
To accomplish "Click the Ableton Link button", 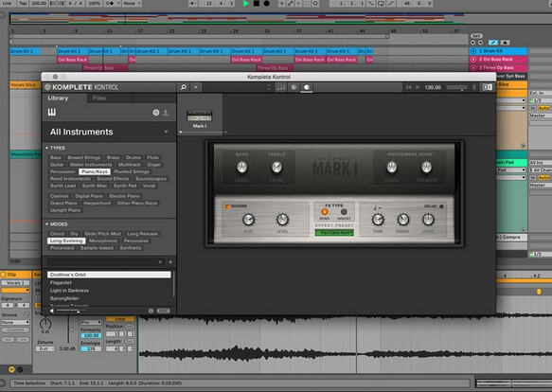I will click(x=7, y=3).
